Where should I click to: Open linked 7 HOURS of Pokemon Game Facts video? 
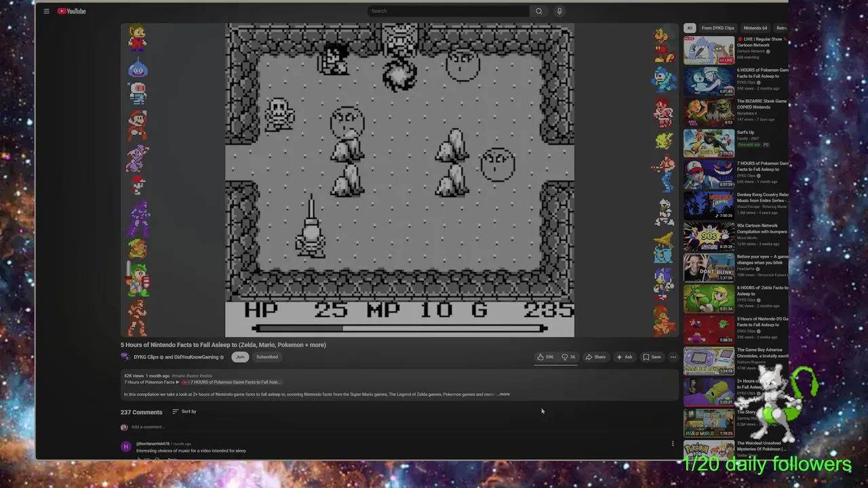[231, 382]
